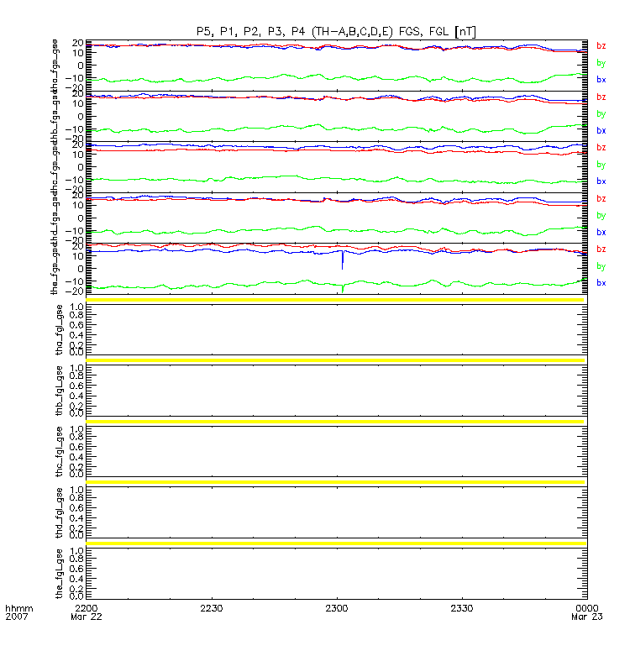
Task: Click the "2330" time axis label
Action: [462, 608]
